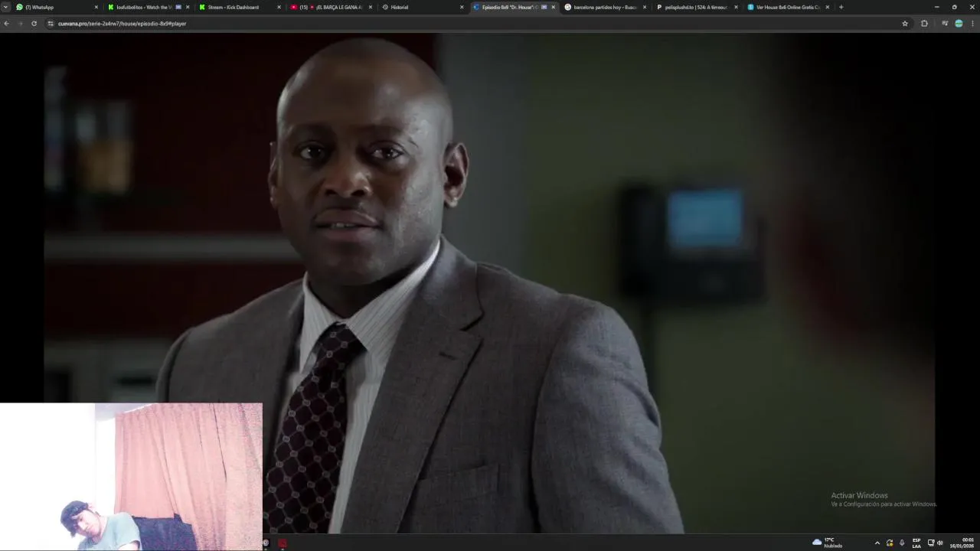
Task: Open the tab search dropdown arrow
Action: 5,7
